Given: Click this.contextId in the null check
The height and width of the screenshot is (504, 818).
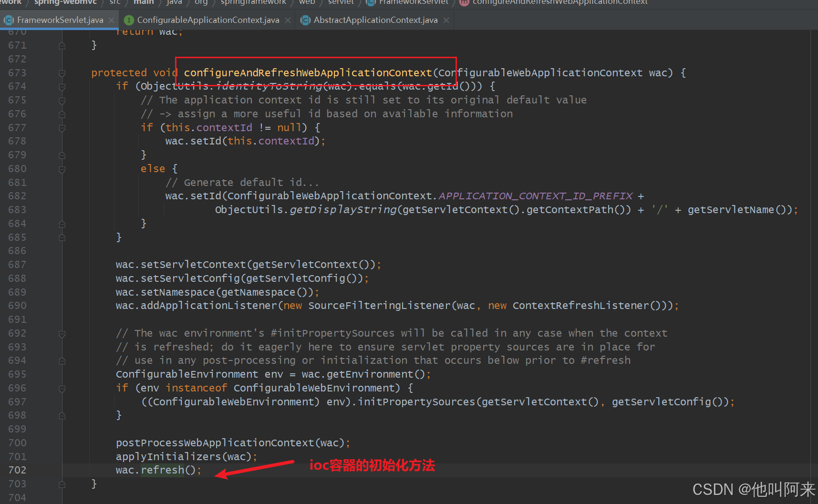Looking at the screenshot, I should [209, 128].
